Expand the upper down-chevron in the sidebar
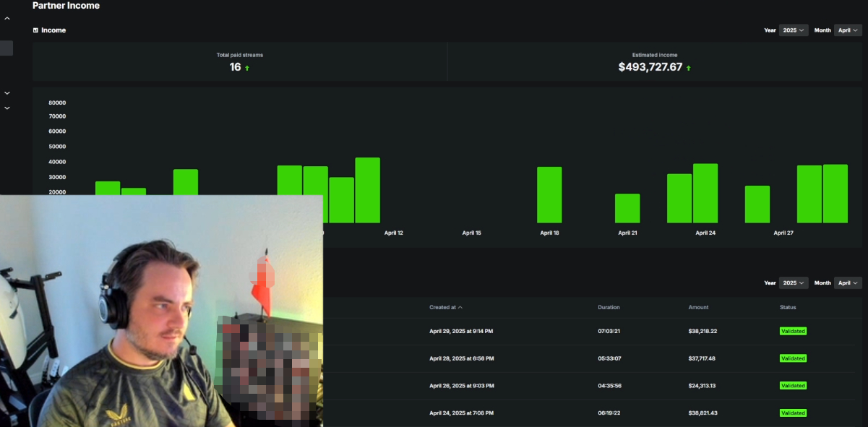 [x=7, y=93]
